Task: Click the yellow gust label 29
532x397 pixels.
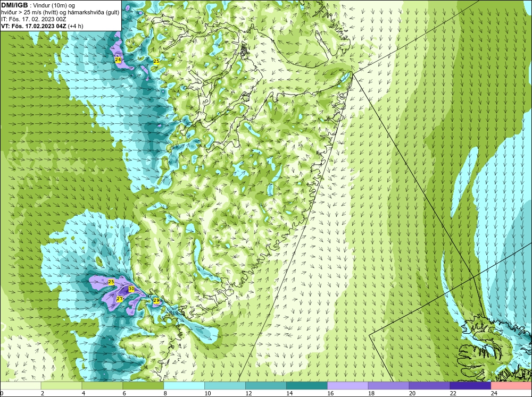Action: pyautogui.click(x=156, y=300)
